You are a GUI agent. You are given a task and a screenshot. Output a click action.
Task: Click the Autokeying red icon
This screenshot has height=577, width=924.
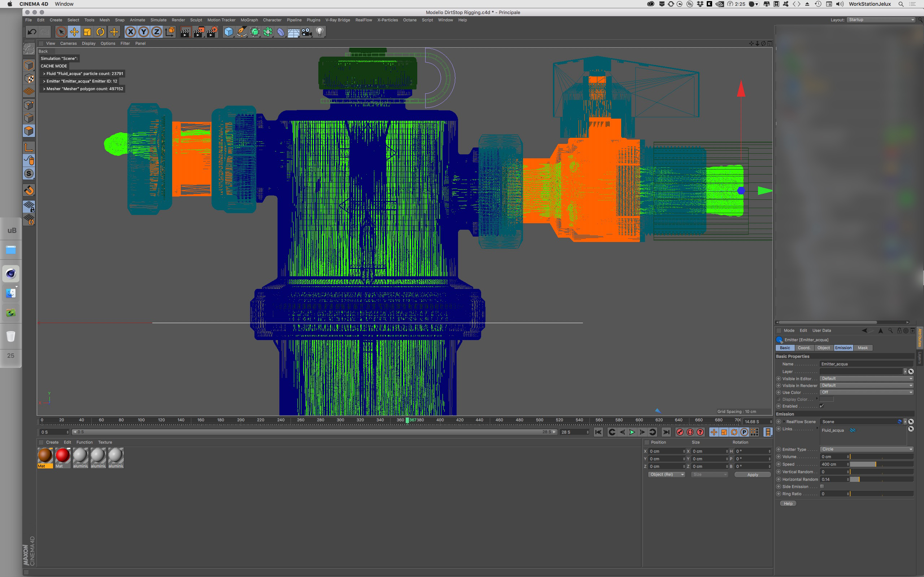coord(690,432)
